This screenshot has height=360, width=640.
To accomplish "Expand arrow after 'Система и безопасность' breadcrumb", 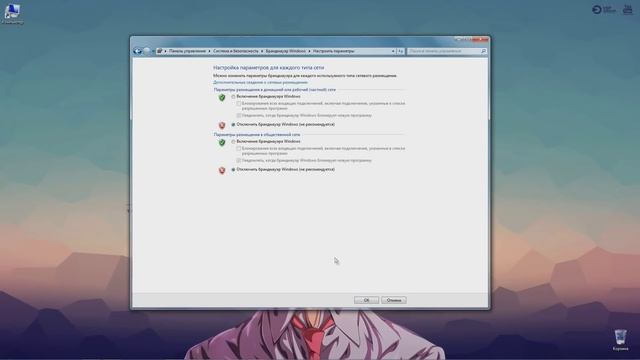I will pos(262,51).
